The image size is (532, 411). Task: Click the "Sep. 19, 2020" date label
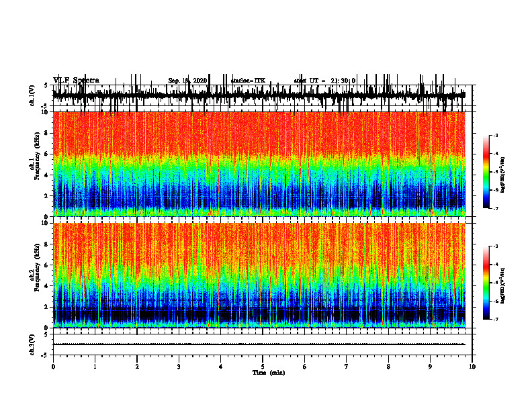pyautogui.click(x=187, y=81)
